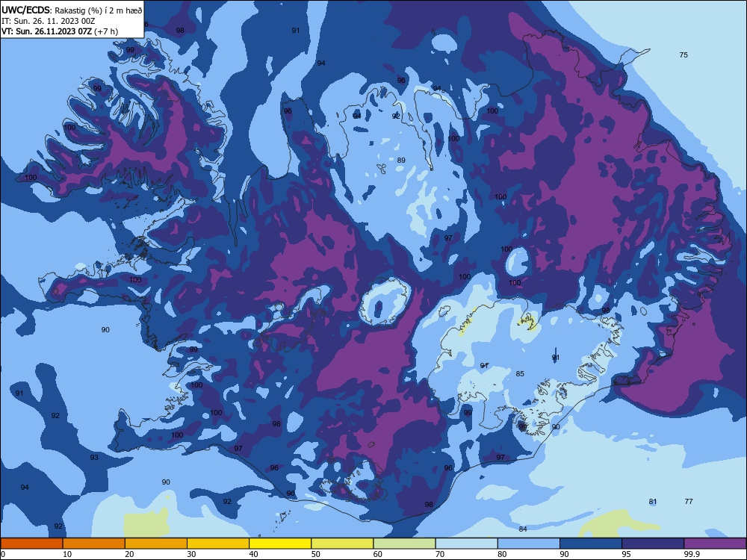Pick the light green 60–70 legend swatch
The width and height of the screenshot is (747, 560).
click(x=404, y=544)
